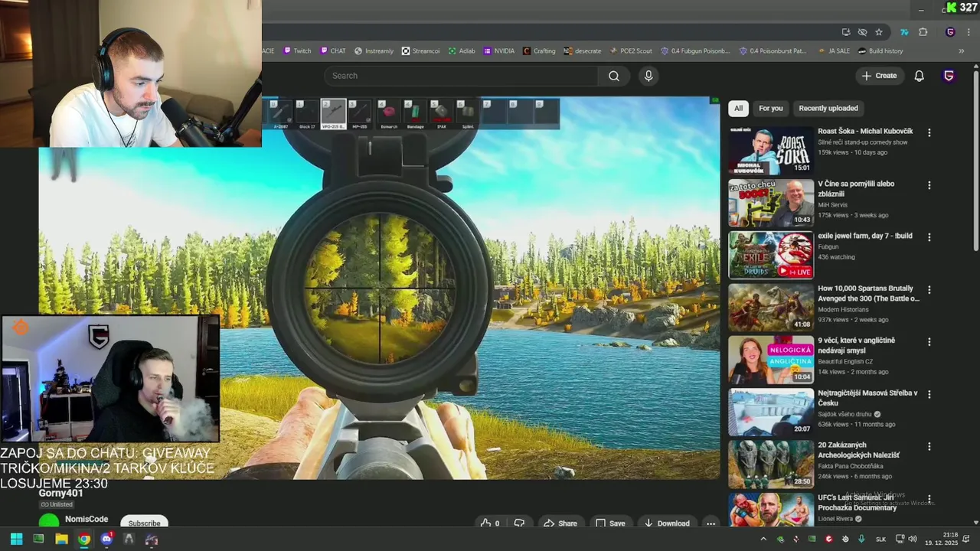Open the 7TV extension icon

coord(904,32)
